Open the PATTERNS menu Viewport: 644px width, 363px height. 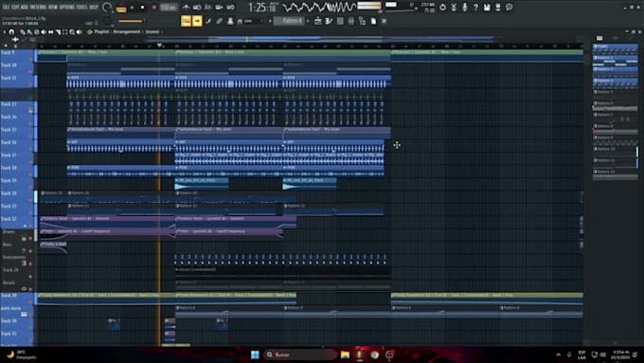(x=39, y=7)
